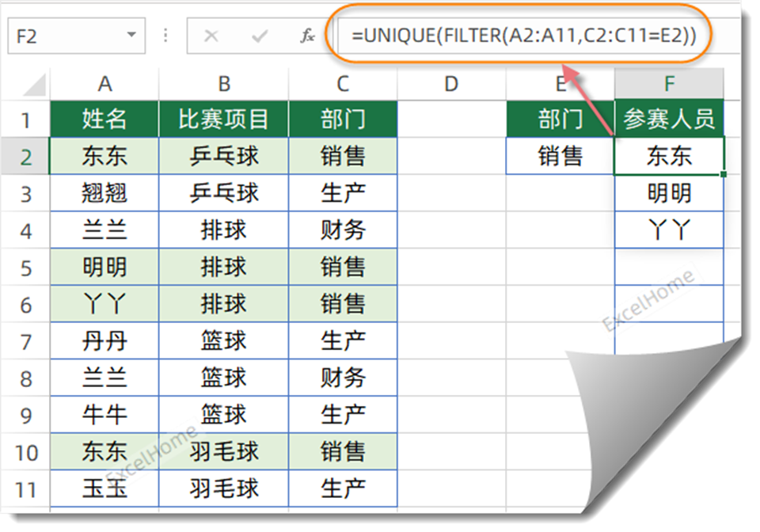This screenshot has height=532, width=760.
Task: Select row 4 header
Action: coord(26,230)
